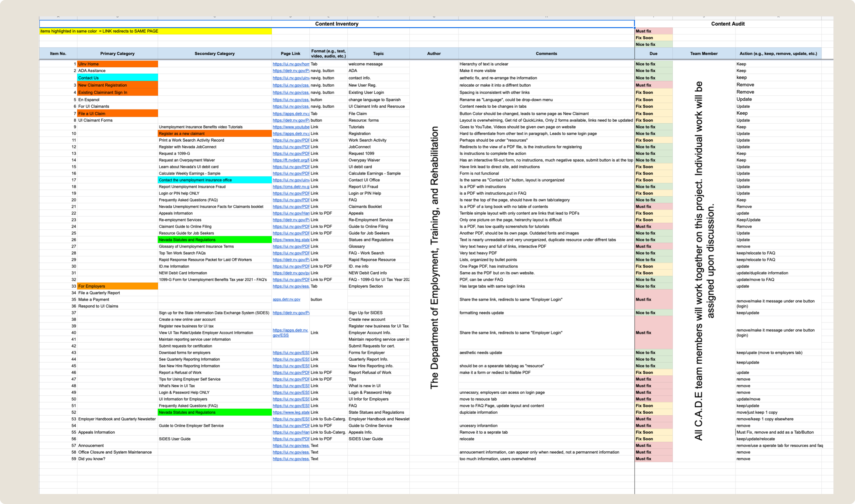Click the 'move/just keep 1 copy' action cell
The height and width of the screenshot is (504, 855).
click(x=778, y=412)
